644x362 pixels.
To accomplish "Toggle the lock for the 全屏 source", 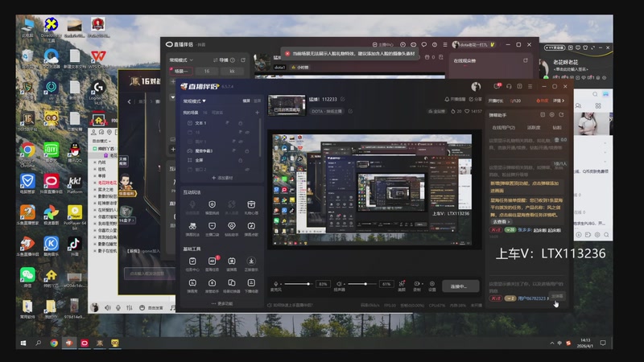I will point(240,160).
